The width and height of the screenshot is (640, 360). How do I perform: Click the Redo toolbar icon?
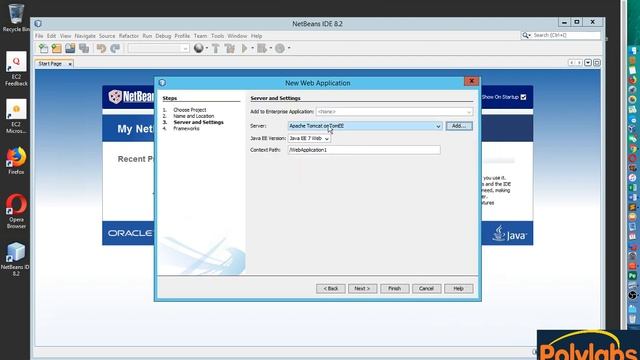click(x=115, y=49)
